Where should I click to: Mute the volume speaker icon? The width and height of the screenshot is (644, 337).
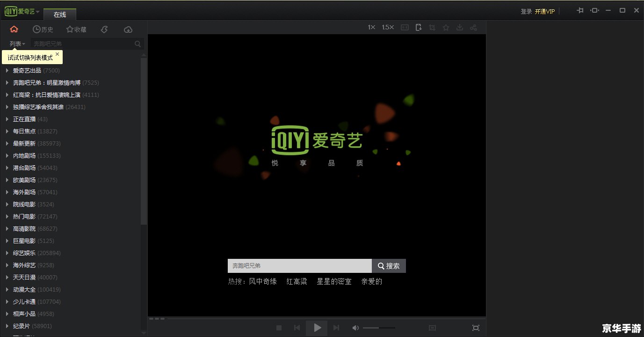tap(356, 328)
